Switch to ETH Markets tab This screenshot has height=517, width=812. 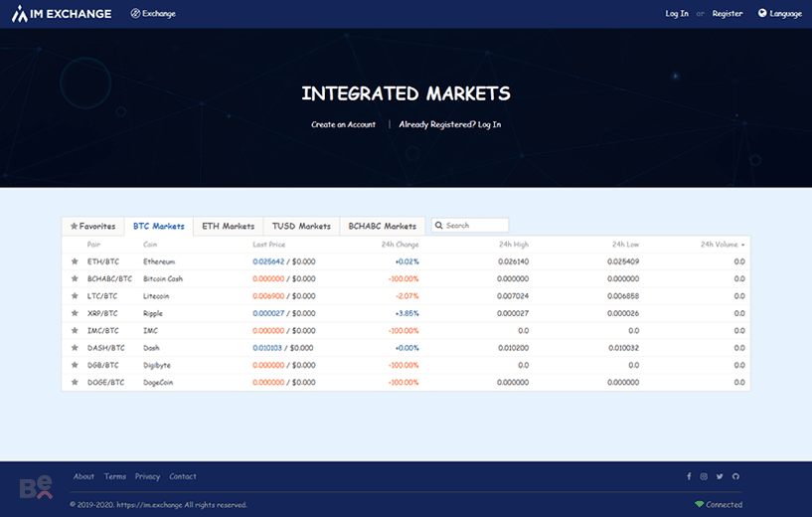228,226
